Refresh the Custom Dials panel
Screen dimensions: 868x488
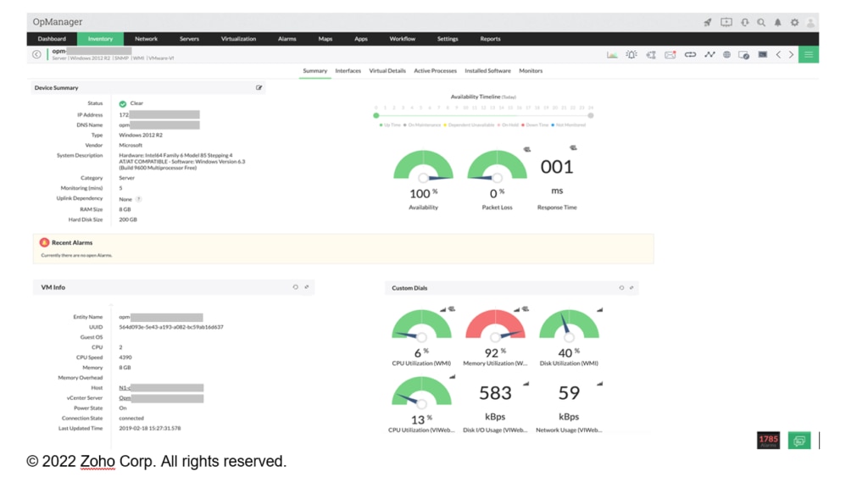click(x=621, y=288)
